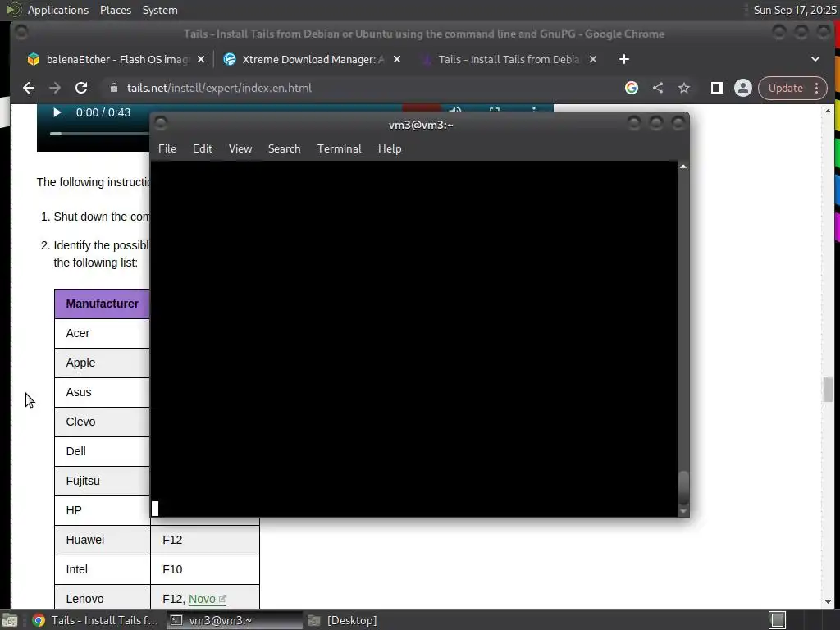Select the Acer table cell

(103, 333)
